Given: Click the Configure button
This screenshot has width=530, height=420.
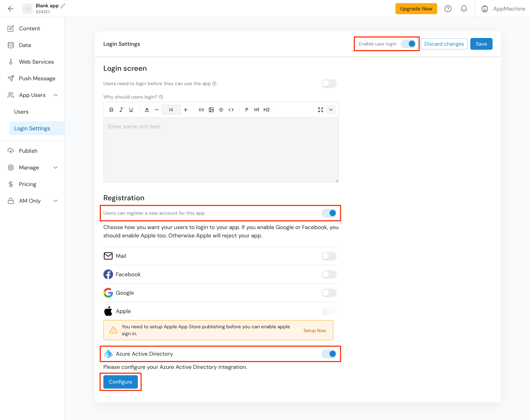Looking at the screenshot, I should 121,382.
